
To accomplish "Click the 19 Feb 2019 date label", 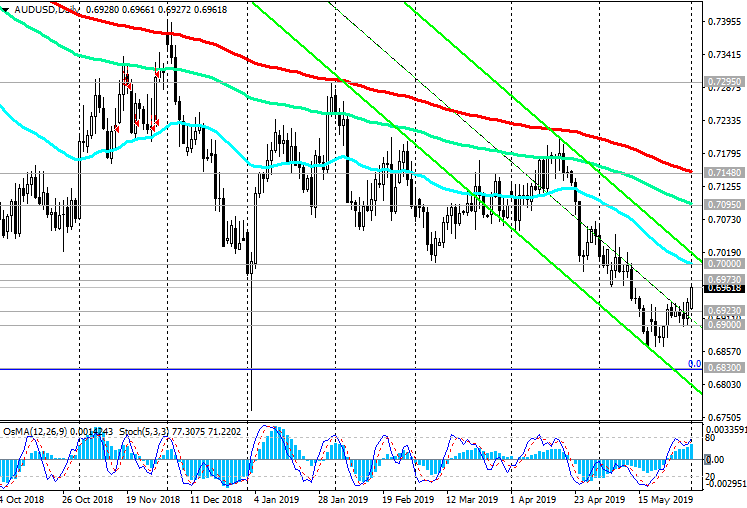I will coord(408,500).
